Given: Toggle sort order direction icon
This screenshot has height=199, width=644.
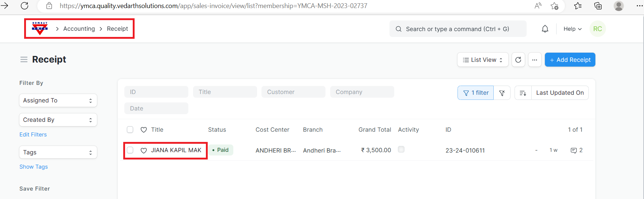Looking at the screenshot, I should click(x=523, y=93).
